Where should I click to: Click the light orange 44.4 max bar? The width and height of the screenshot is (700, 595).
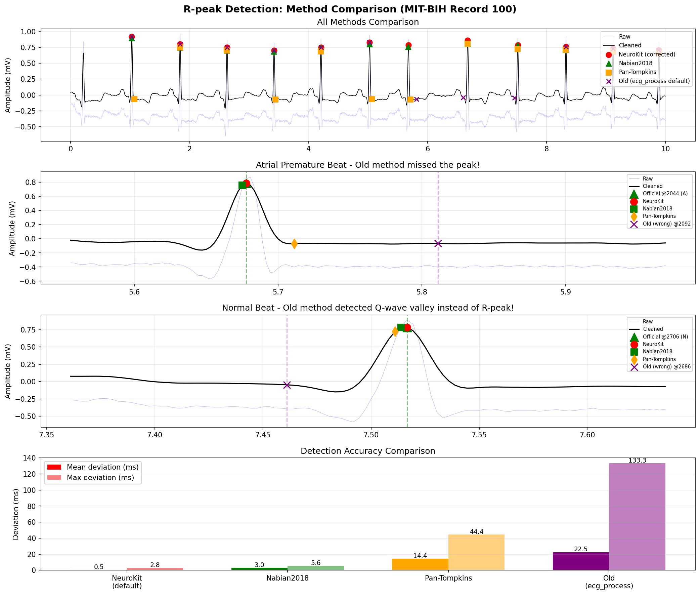pyautogui.click(x=476, y=553)
